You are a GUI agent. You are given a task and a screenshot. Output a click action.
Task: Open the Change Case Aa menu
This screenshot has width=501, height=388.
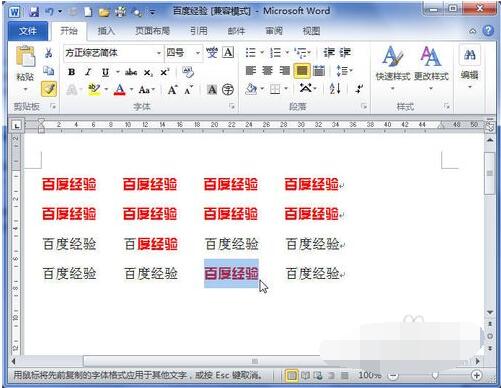(x=147, y=90)
